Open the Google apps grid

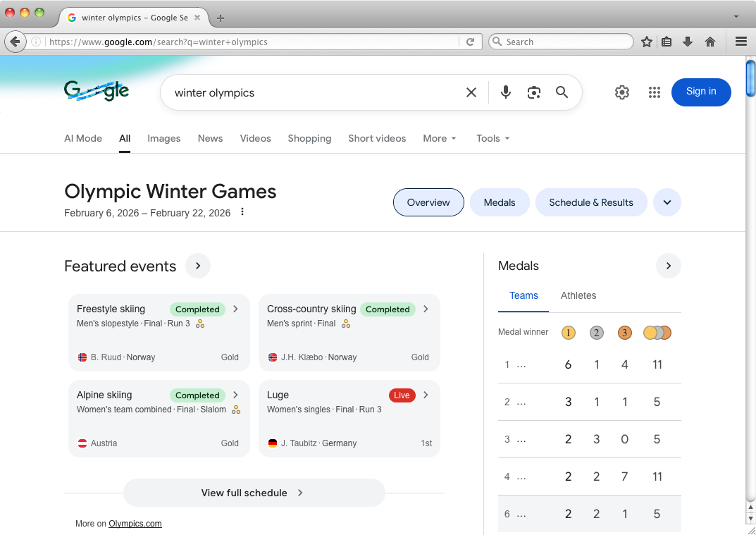point(655,92)
